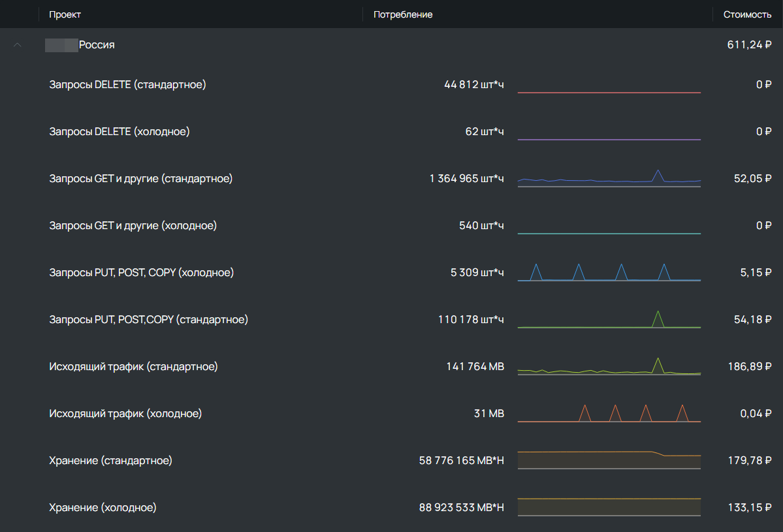
Task: Click the Проект column header
Action: click(65, 14)
